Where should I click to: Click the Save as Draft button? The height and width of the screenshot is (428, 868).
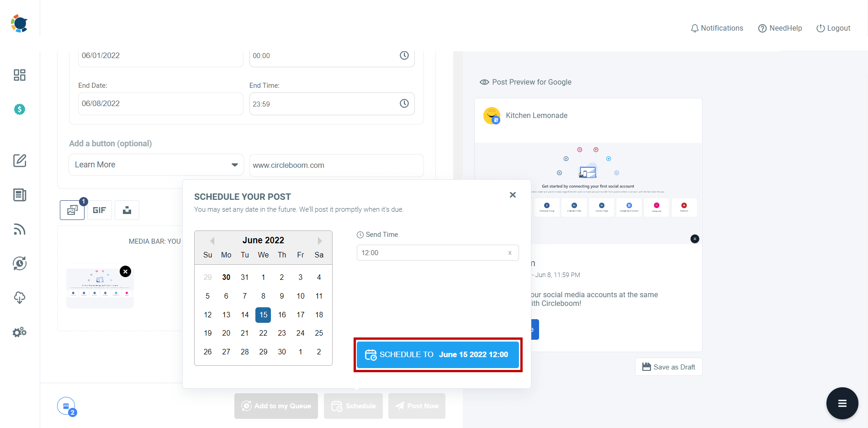(x=668, y=366)
